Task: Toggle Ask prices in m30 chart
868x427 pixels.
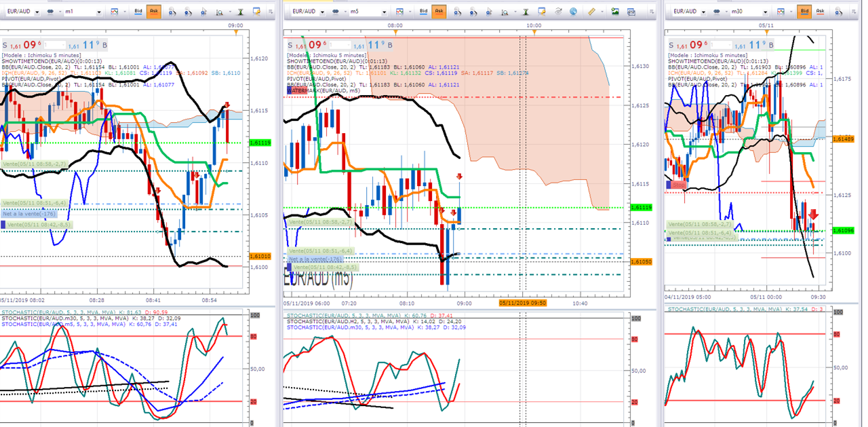Action: click(x=820, y=12)
